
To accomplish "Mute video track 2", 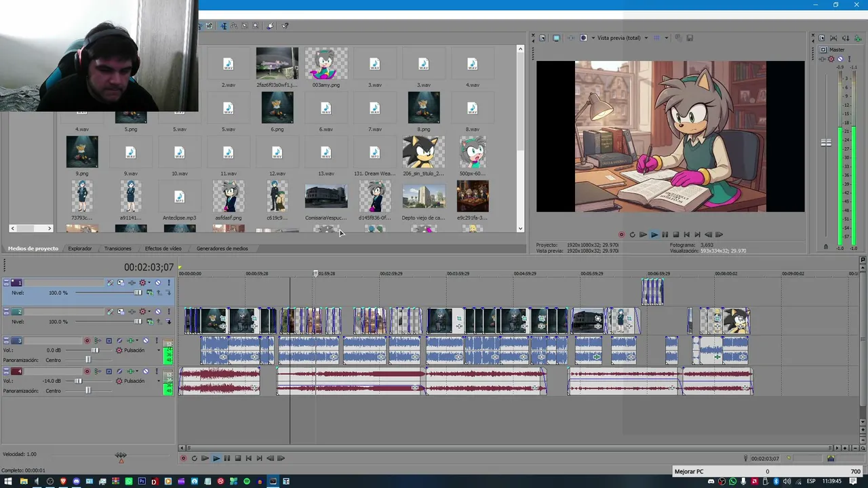I will [158, 312].
